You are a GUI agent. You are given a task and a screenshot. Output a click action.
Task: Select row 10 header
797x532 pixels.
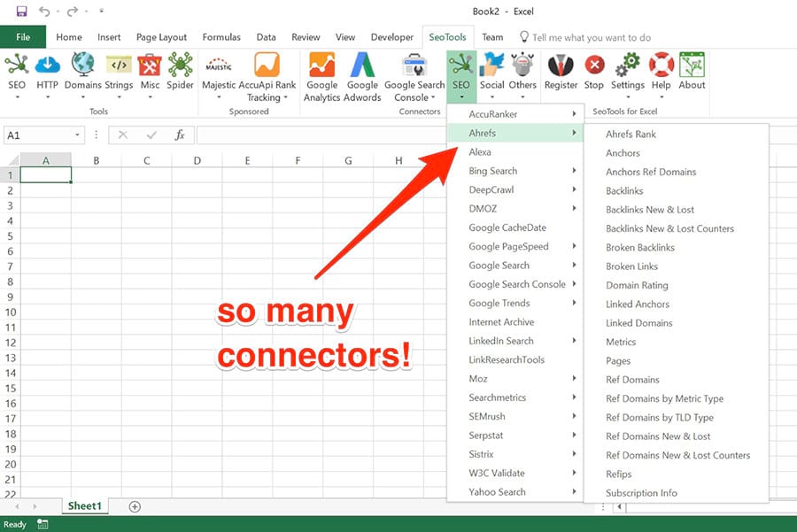[x=10, y=312]
